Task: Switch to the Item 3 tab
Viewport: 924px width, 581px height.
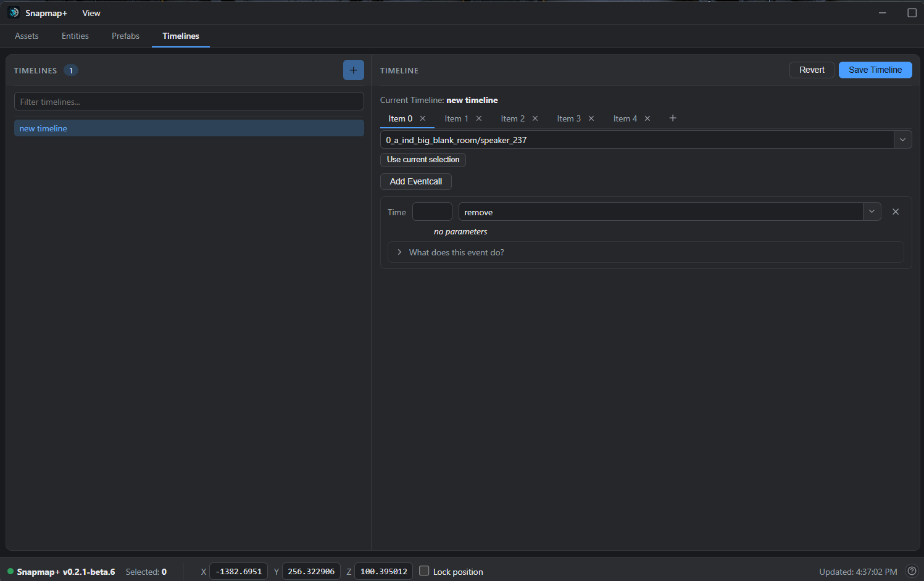Action: [569, 118]
